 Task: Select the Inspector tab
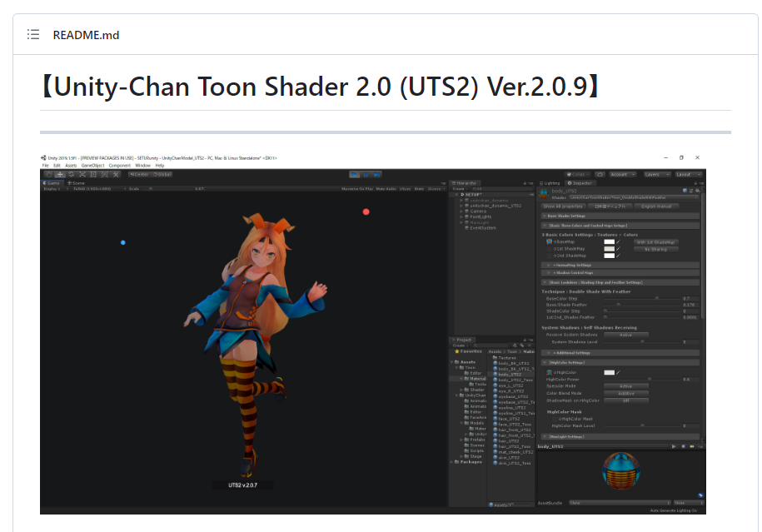[x=580, y=183]
